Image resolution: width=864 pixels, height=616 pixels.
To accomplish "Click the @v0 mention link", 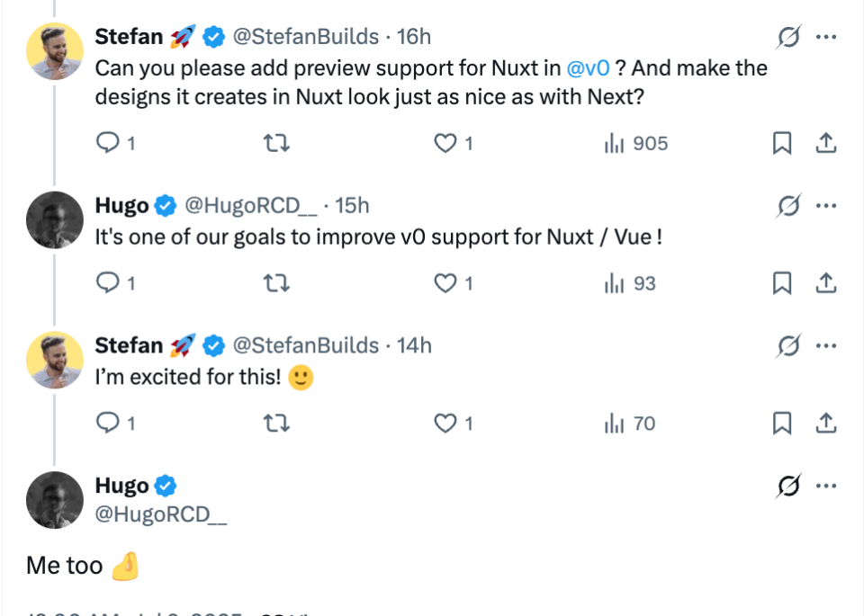I will (x=589, y=67).
